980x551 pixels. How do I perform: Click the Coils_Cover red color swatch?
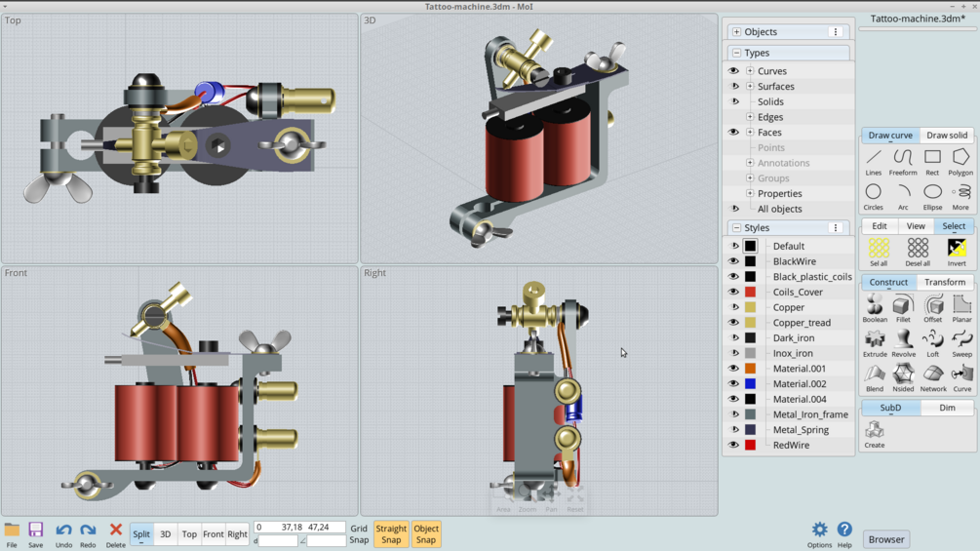[x=751, y=292]
